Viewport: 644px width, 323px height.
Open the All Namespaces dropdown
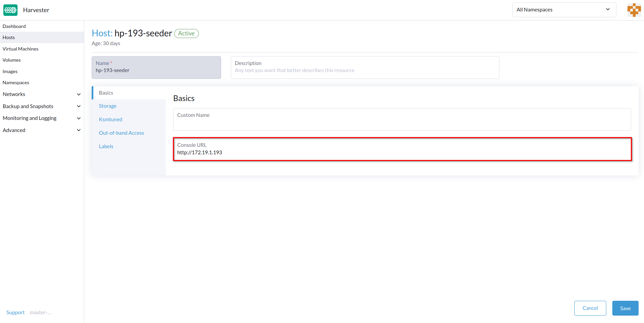tap(563, 9)
